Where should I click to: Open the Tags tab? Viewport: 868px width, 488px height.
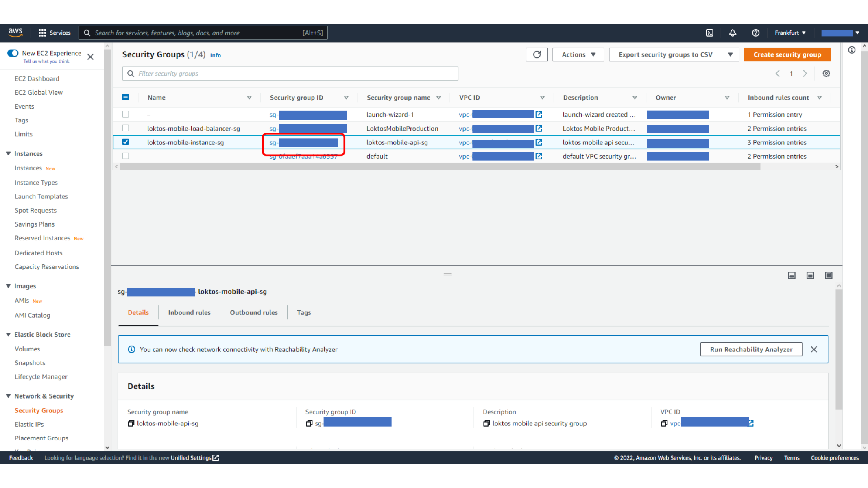point(304,313)
